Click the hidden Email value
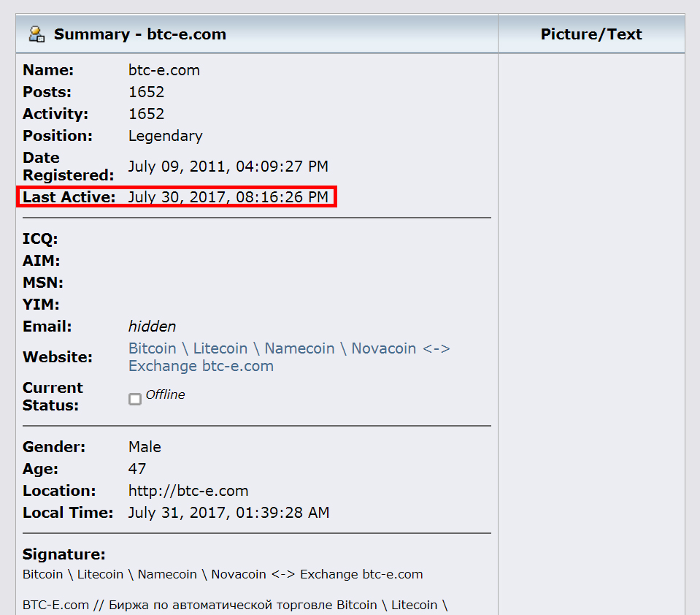The width and height of the screenshot is (700, 615). 152,326
